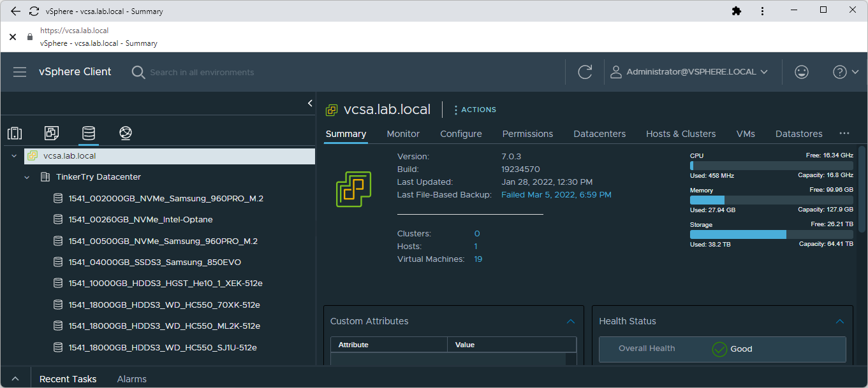Stop loading with the X icon
The width and height of the screenshot is (868, 388).
[x=13, y=37]
